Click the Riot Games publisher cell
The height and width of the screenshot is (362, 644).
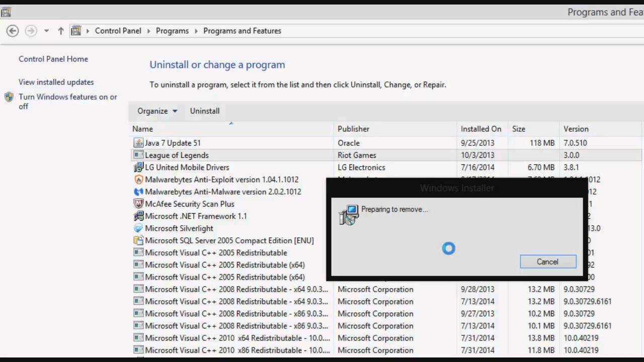(357, 155)
